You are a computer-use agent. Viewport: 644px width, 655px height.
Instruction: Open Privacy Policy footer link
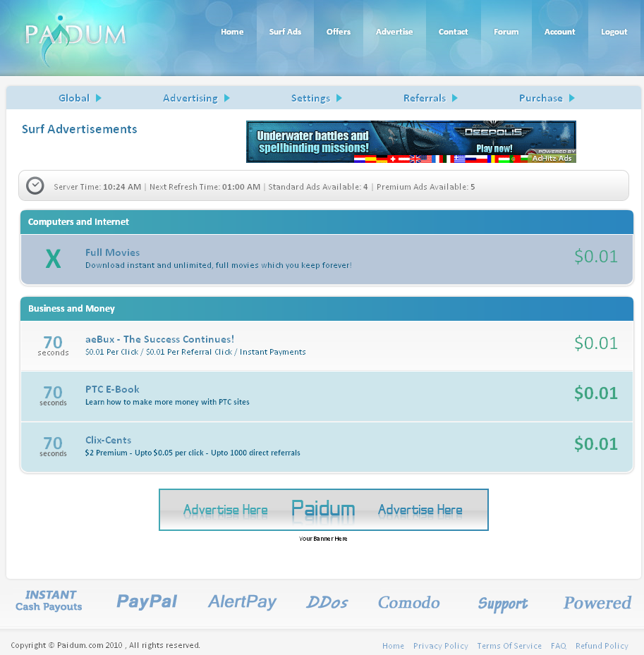(x=441, y=646)
